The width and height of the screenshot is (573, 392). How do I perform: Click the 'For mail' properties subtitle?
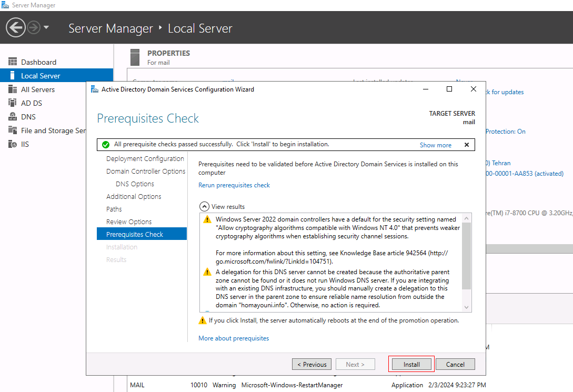(158, 63)
